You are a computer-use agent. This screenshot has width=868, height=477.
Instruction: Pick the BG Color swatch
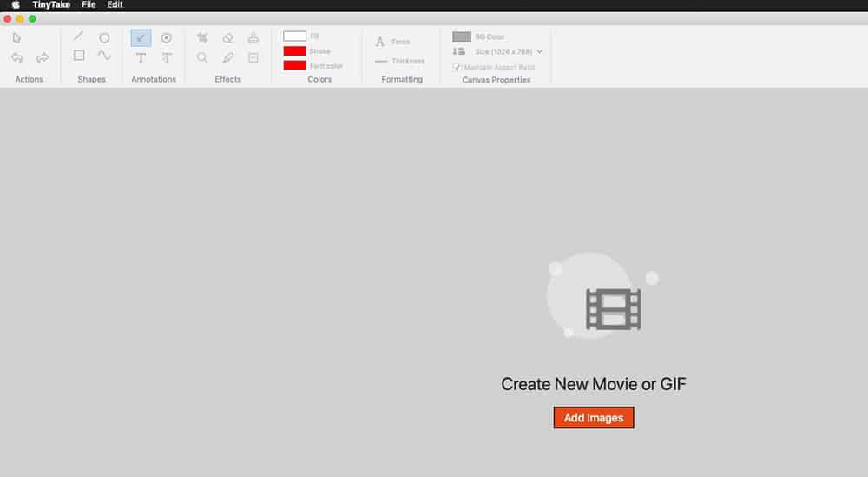click(x=462, y=36)
